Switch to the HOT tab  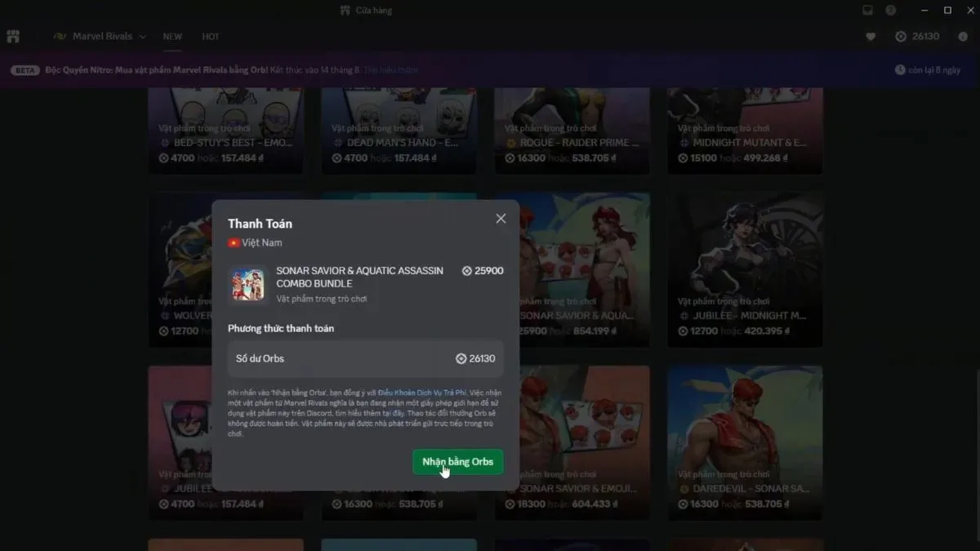211,37
